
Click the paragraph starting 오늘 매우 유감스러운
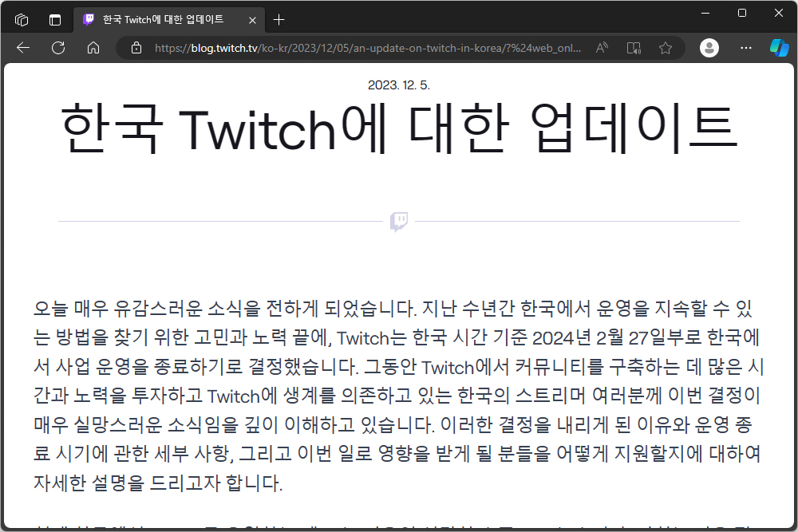(398, 395)
